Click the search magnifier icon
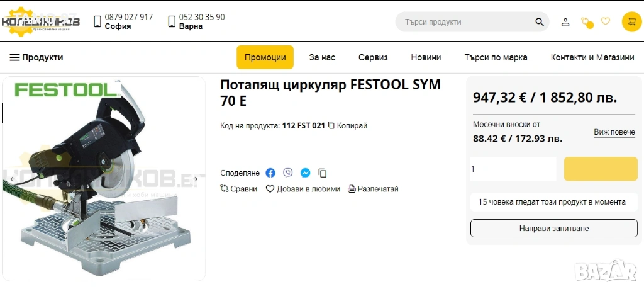This screenshot has width=644, height=289. (x=540, y=22)
